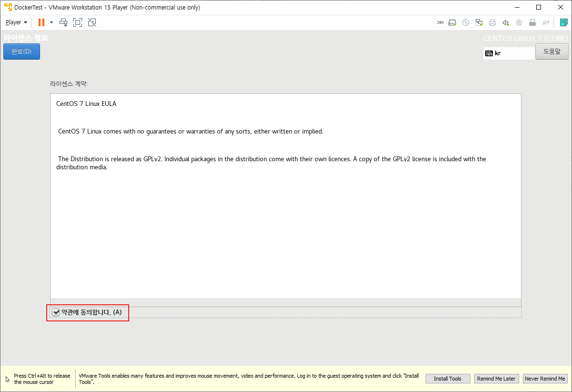The width and height of the screenshot is (572, 392).
Task: Click the hard disk device icon
Action: tap(453, 22)
